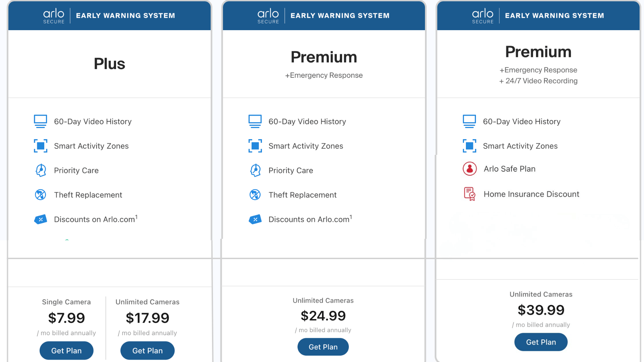This screenshot has width=644, height=362.
Task: Click '/ mo billed annually' under $24.99
Action: point(323,330)
